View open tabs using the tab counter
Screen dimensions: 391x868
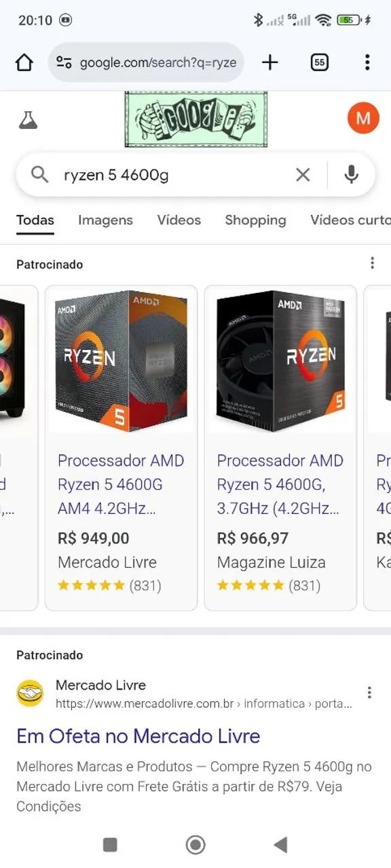coord(318,62)
